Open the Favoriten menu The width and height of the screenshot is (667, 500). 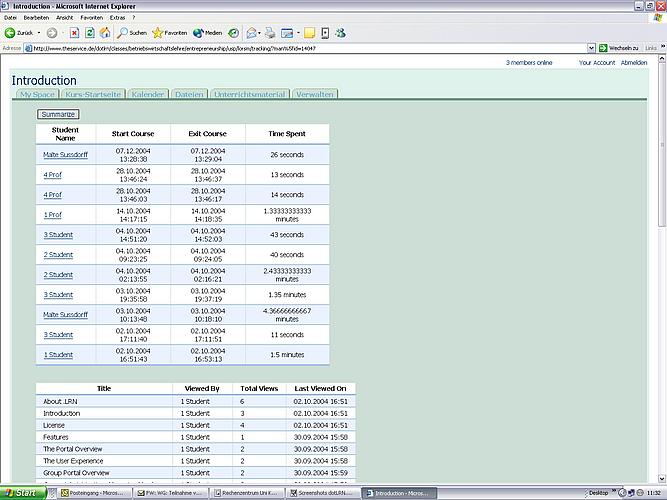(x=91, y=17)
